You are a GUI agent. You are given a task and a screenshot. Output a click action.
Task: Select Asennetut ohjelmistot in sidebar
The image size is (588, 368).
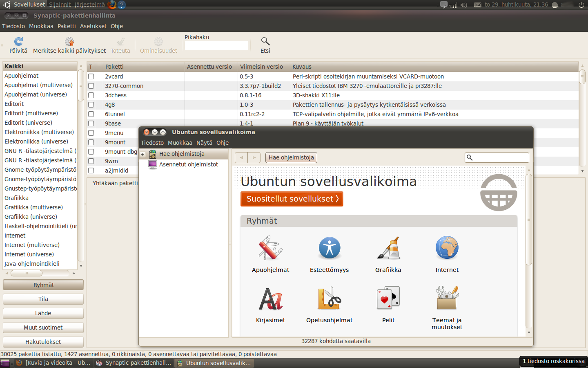[x=188, y=164]
